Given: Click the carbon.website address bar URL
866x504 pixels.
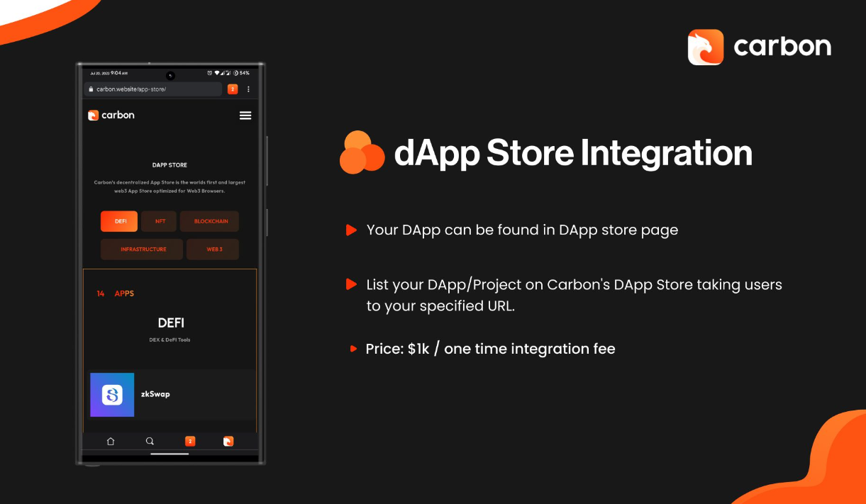Looking at the screenshot, I should point(131,89).
